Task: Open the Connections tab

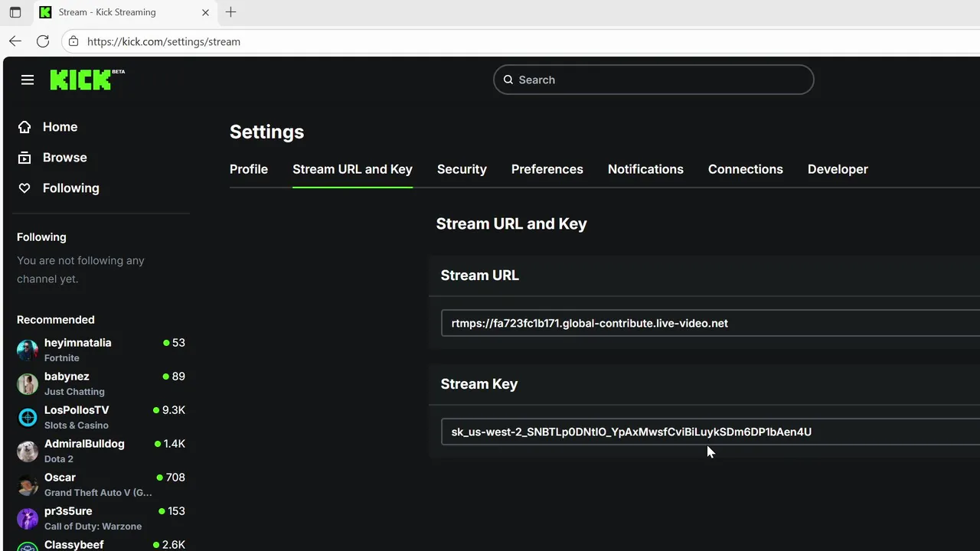Action: tap(746, 169)
